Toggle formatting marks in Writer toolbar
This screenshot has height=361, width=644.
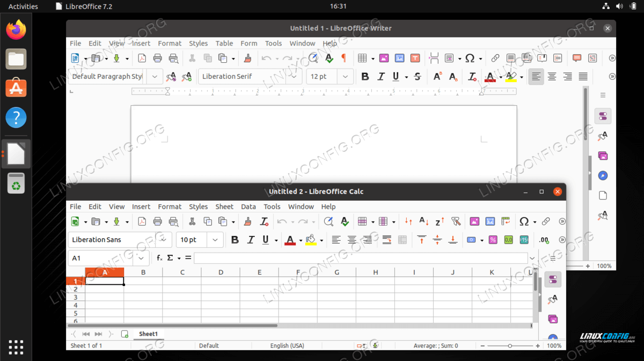pos(344,58)
